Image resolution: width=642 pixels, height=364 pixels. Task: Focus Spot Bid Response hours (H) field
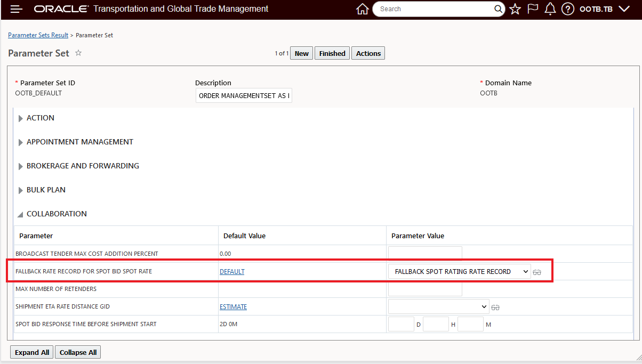click(x=436, y=324)
